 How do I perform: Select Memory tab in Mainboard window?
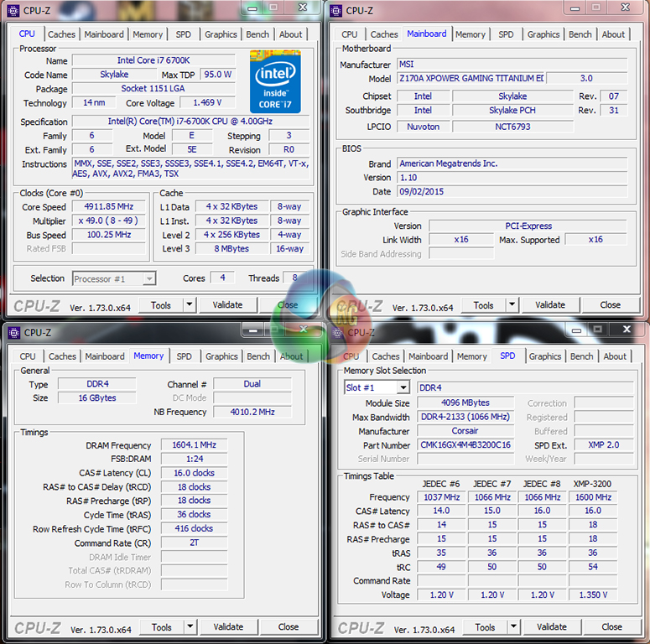470,34
